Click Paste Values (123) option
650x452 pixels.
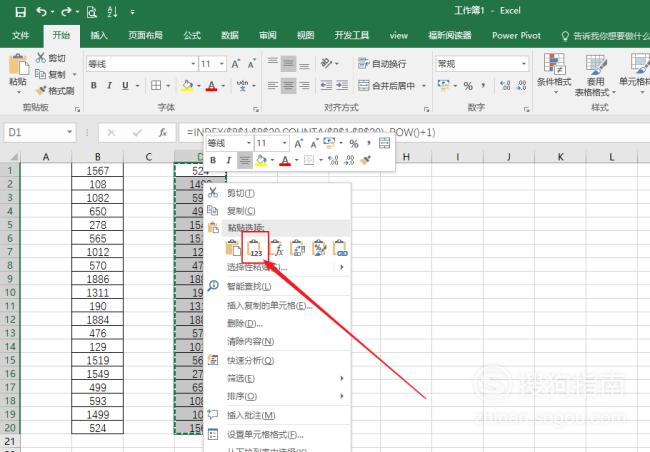(x=255, y=248)
